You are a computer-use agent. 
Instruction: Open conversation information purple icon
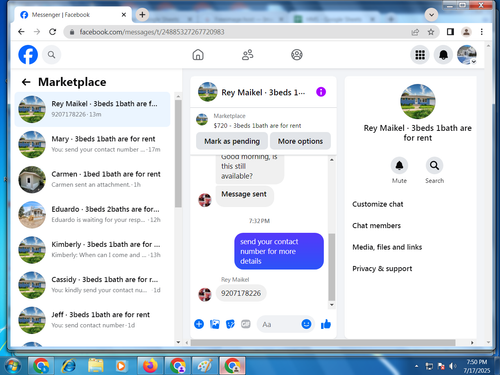click(x=321, y=92)
